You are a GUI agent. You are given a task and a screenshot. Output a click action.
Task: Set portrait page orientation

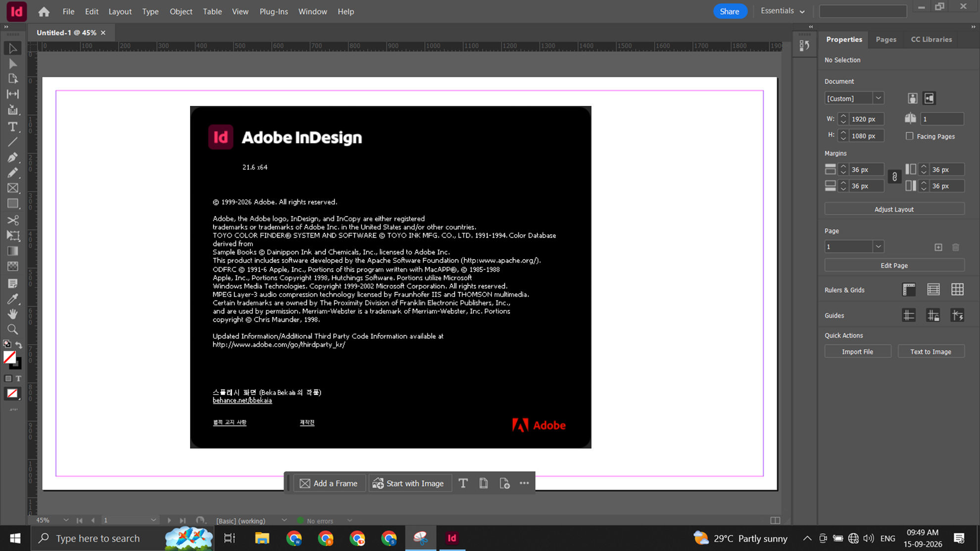(x=912, y=98)
